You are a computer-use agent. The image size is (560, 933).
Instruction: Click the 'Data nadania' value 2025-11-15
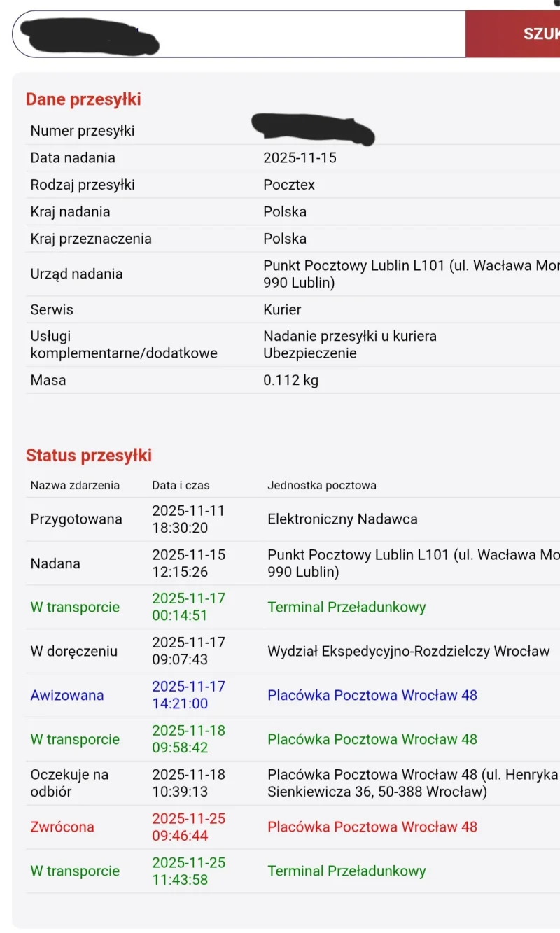click(300, 157)
